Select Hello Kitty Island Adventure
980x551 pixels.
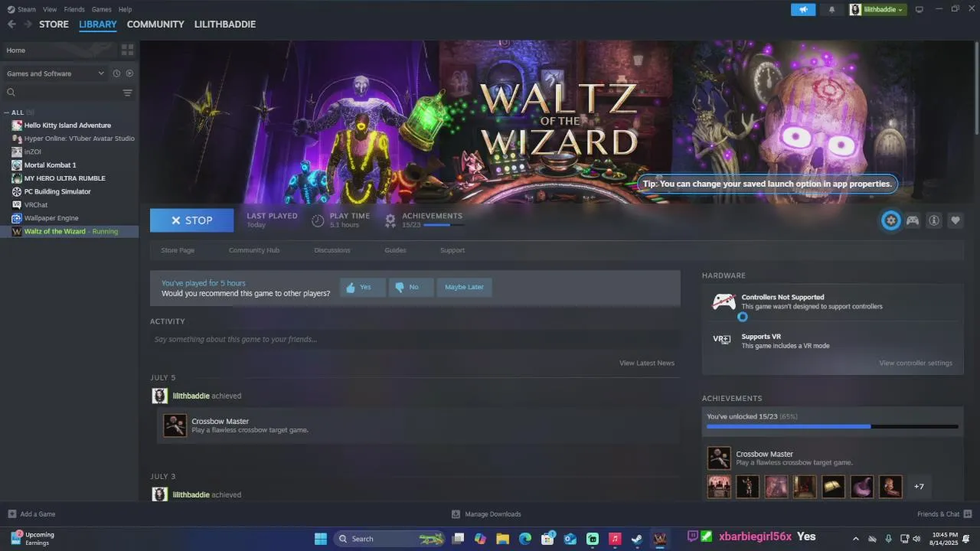coord(69,125)
